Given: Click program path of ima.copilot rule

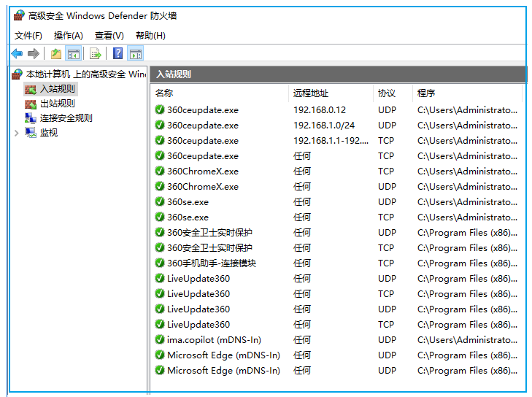Looking at the screenshot, I should (x=467, y=339).
